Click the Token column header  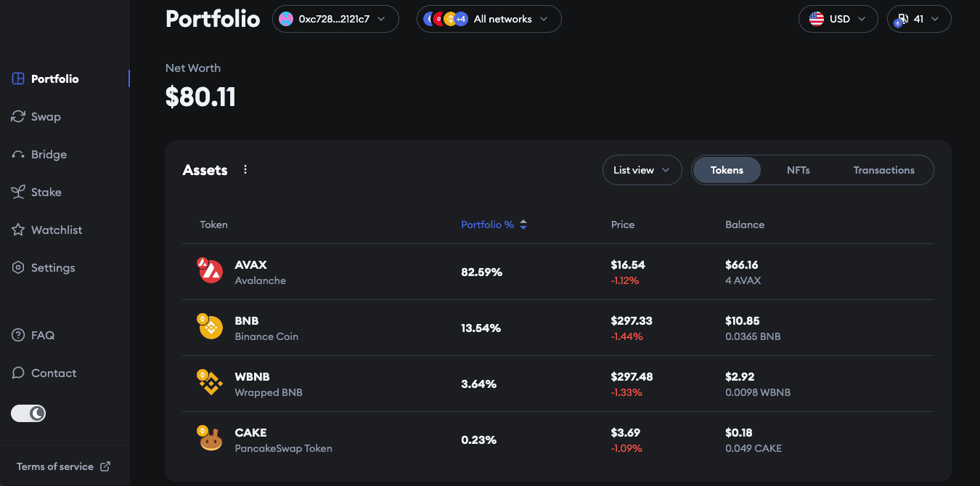coord(214,224)
